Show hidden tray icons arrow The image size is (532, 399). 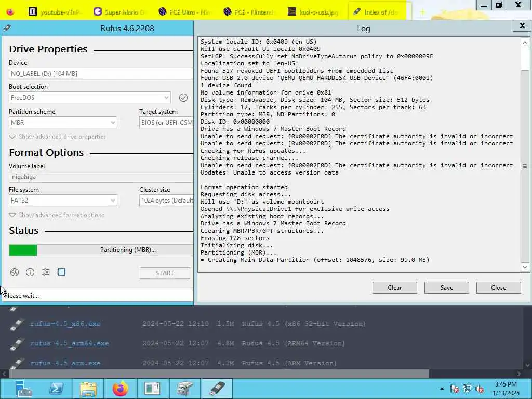pos(442,389)
